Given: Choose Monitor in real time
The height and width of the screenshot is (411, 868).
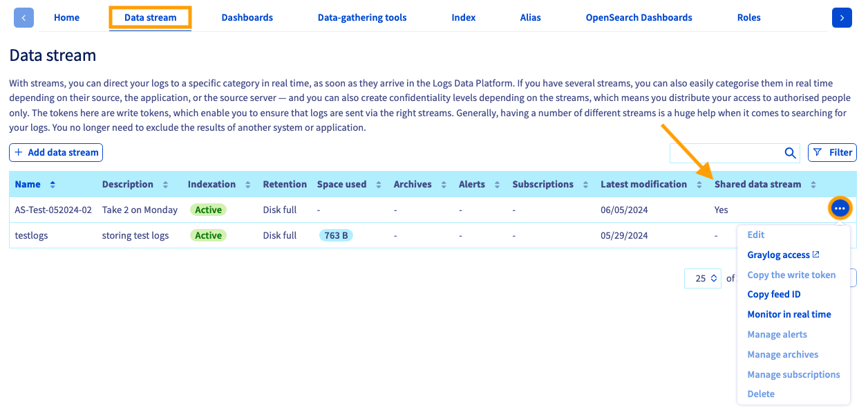Looking at the screenshot, I should [789, 314].
